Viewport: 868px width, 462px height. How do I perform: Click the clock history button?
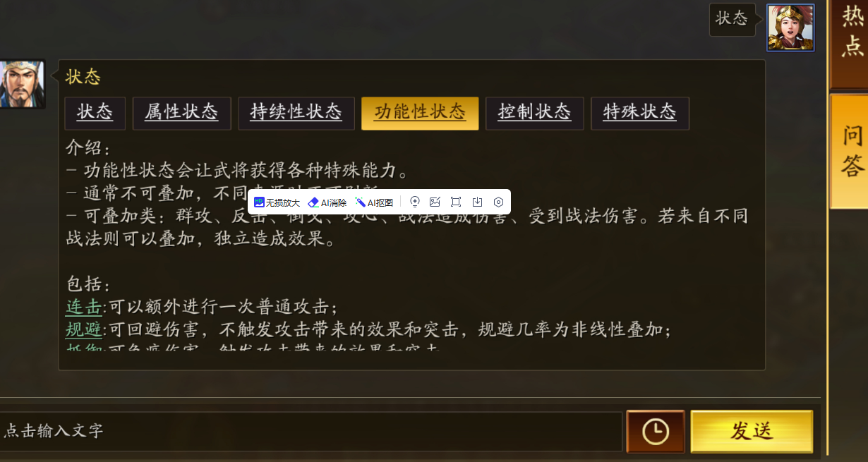(656, 431)
